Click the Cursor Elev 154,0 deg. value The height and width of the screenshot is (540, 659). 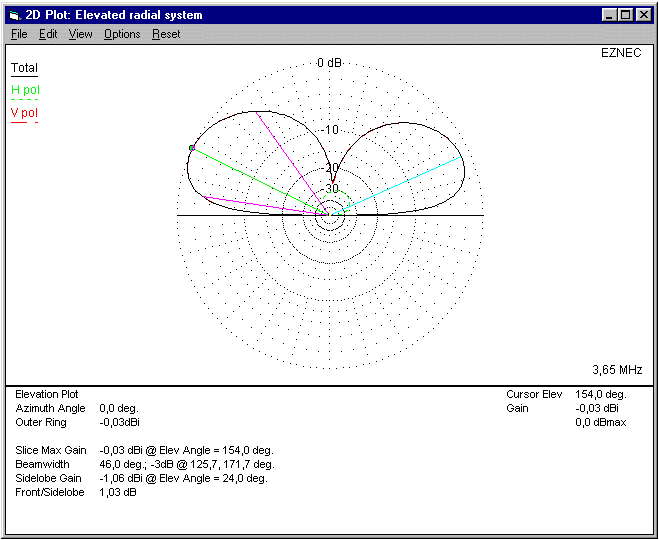pyautogui.click(x=601, y=394)
